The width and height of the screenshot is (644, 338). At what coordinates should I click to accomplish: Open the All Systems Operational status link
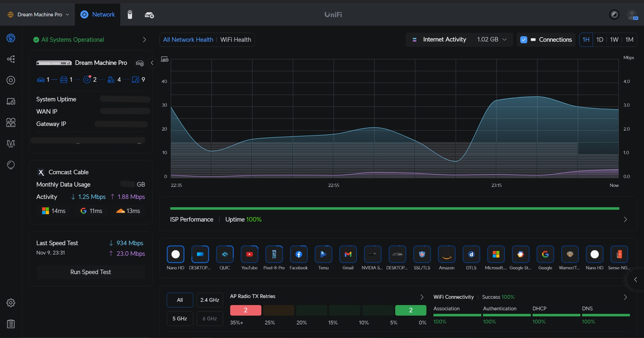[72, 40]
